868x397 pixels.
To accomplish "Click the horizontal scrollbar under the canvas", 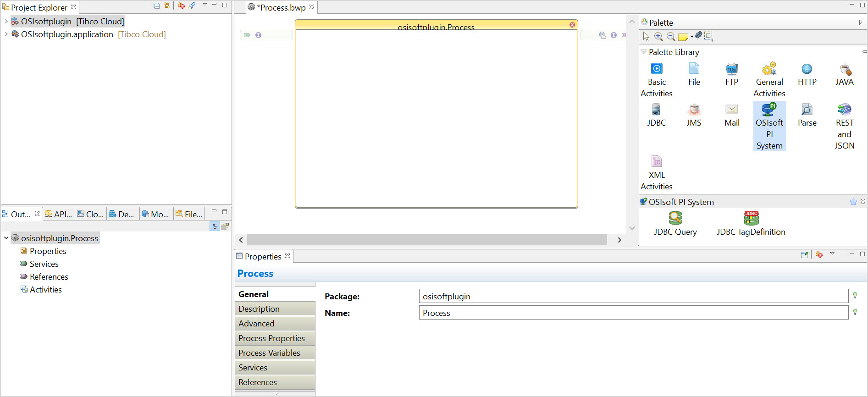I will tap(427, 239).
